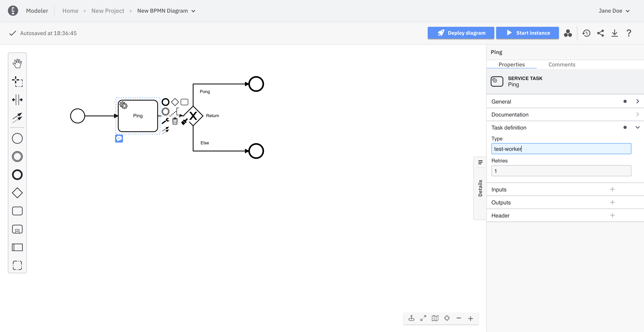The image size is (644, 332).
Task: Click Deploy diagram button
Action: (x=461, y=33)
